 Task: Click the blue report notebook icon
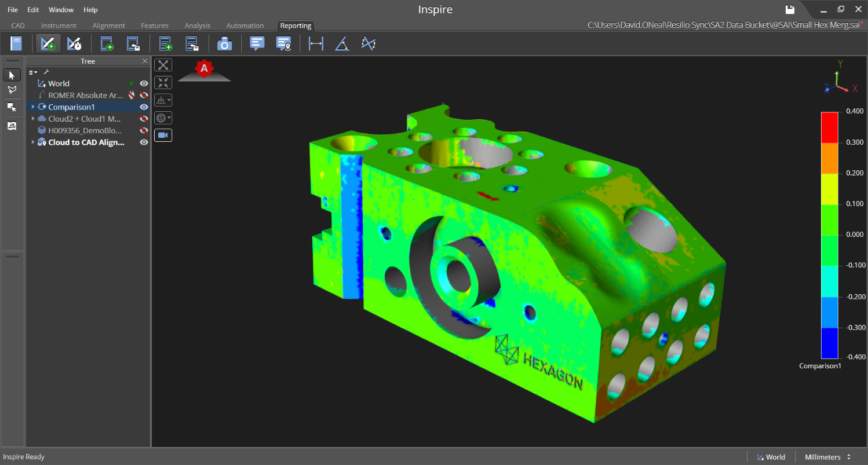coord(16,44)
